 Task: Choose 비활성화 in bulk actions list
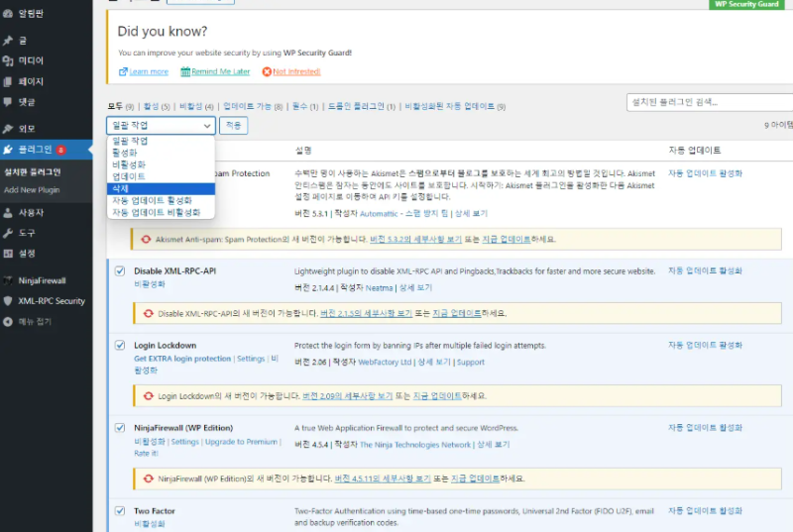click(161, 164)
